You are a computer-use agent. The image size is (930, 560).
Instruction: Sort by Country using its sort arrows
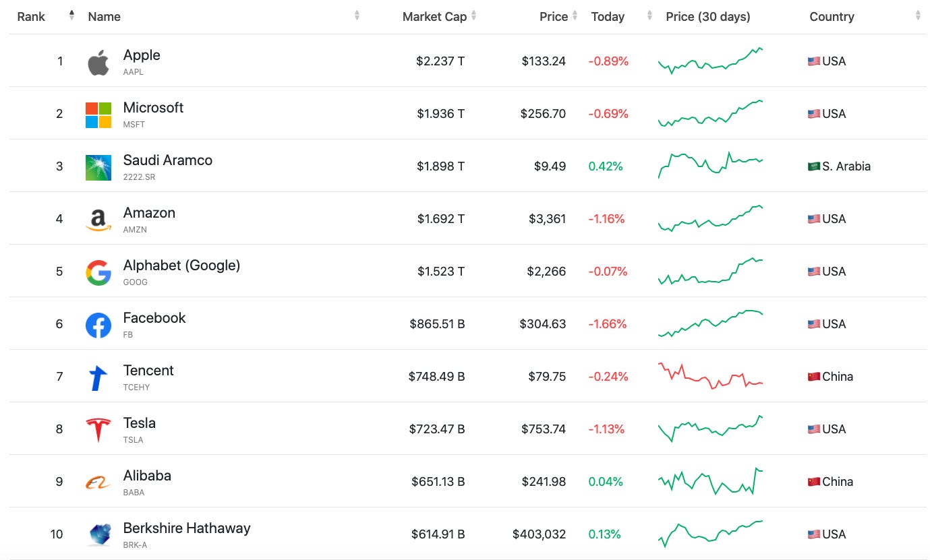[918, 15]
